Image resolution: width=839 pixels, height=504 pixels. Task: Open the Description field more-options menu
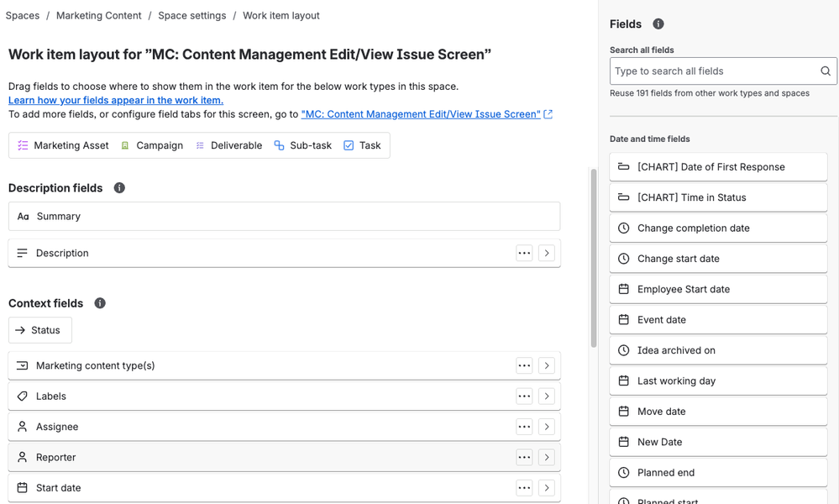click(x=524, y=253)
